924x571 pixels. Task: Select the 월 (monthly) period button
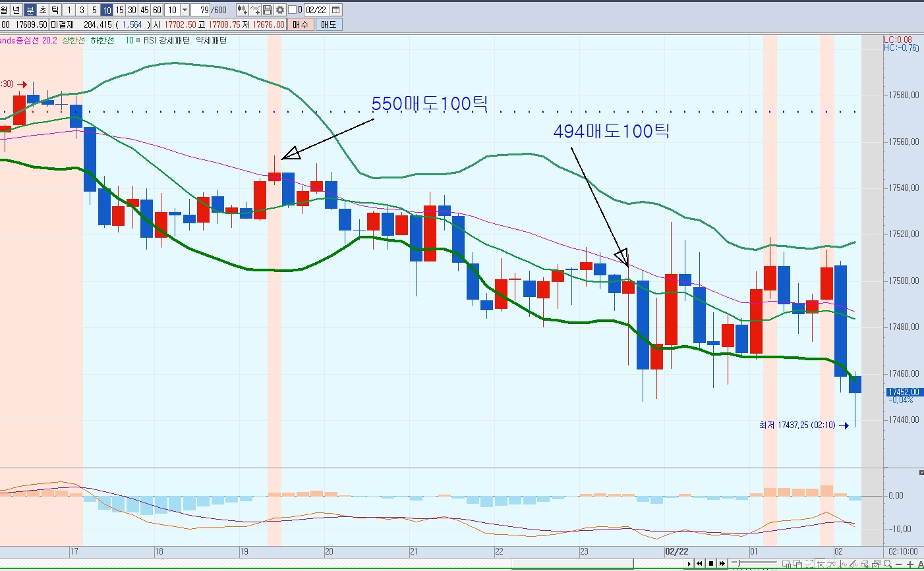coord(4,10)
